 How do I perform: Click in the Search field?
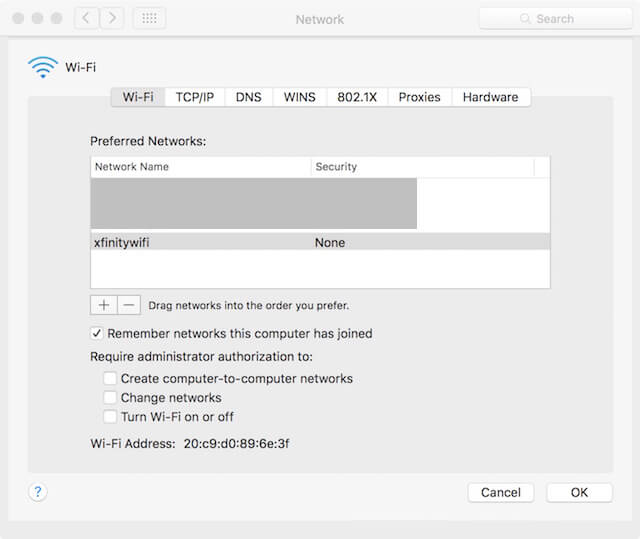(556, 19)
